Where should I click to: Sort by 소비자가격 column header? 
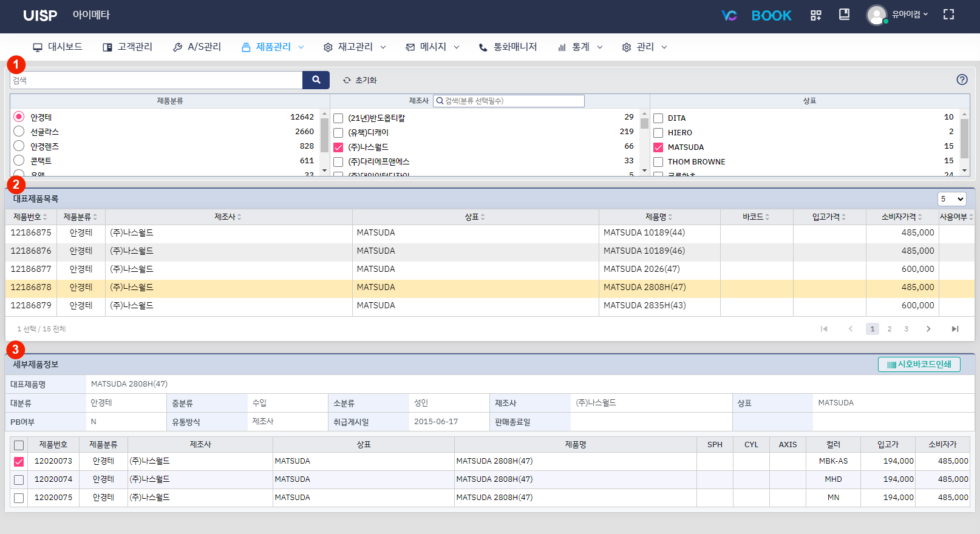(x=902, y=217)
